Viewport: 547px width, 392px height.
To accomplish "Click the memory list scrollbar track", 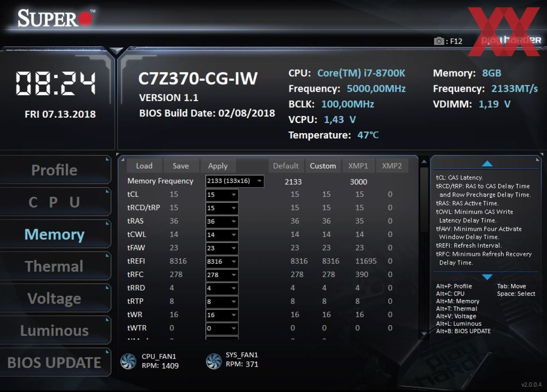I will (x=424, y=247).
